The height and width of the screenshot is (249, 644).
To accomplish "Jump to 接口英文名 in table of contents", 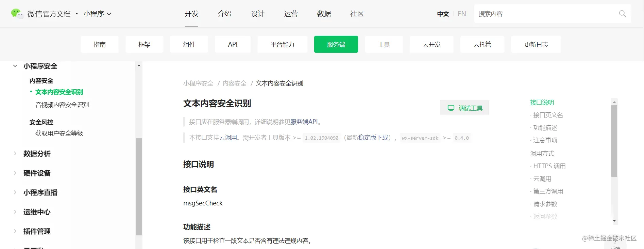I will click(x=548, y=115).
